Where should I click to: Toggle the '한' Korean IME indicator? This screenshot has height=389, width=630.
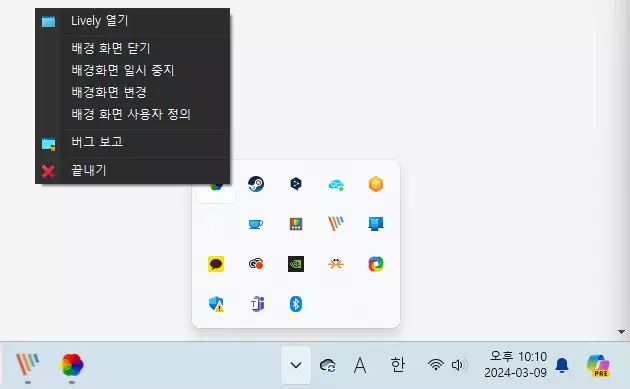[x=397, y=365]
